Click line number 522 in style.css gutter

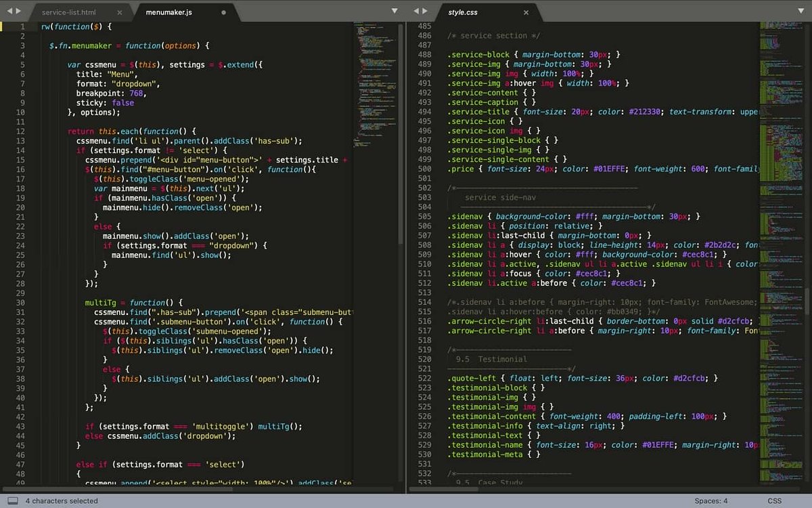tap(424, 378)
